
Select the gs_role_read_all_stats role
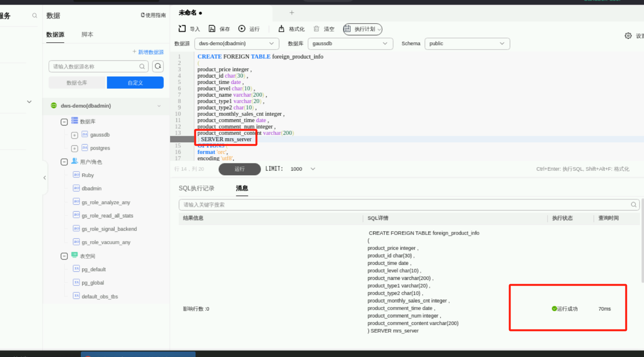tap(107, 216)
